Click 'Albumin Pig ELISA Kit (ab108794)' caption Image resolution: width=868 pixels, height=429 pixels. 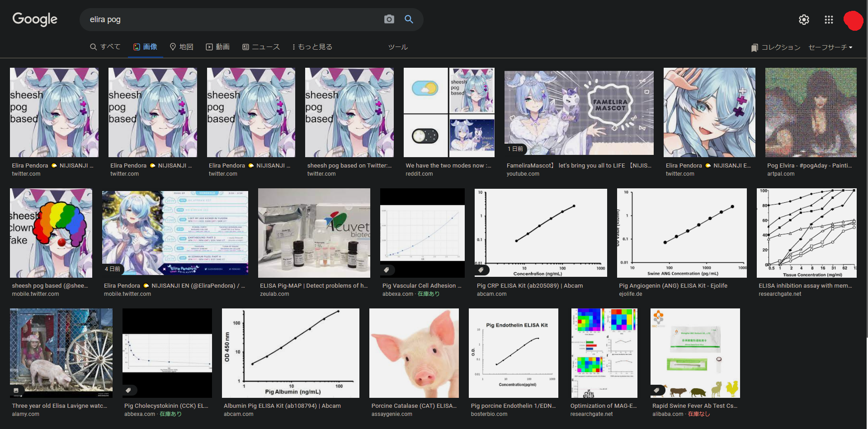click(282, 406)
